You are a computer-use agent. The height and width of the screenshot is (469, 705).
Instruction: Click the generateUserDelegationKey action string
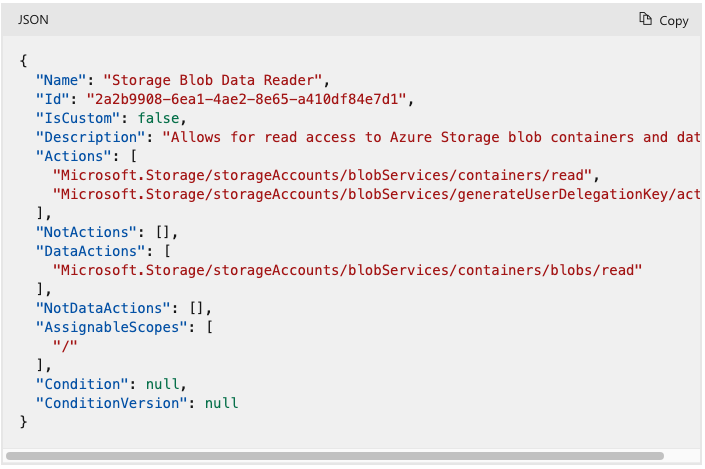pyautogui.click(x=376, y=194)
